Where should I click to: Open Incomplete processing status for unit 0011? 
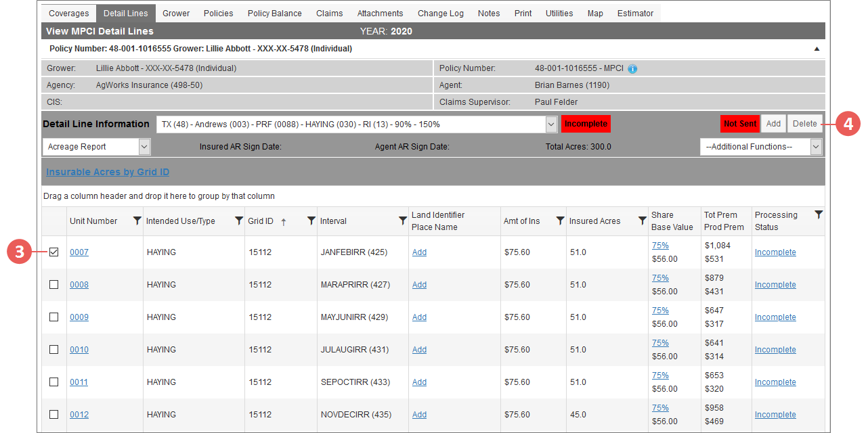pyautogui.click(x=775, y=382)
